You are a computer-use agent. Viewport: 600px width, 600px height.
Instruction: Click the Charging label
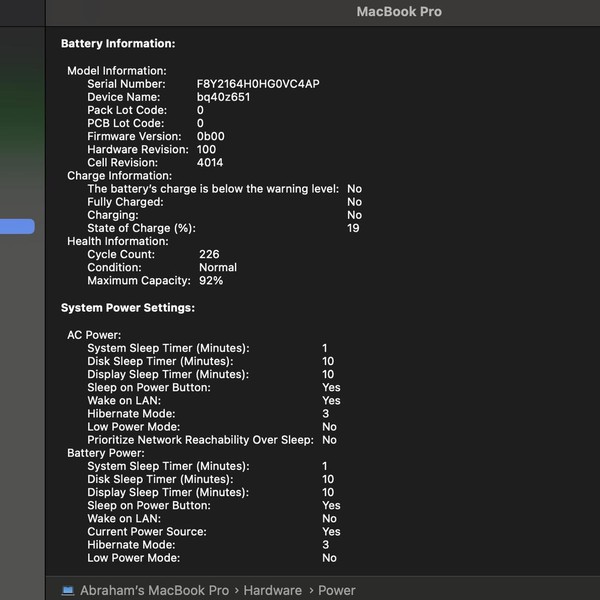[x=113, y=215]
